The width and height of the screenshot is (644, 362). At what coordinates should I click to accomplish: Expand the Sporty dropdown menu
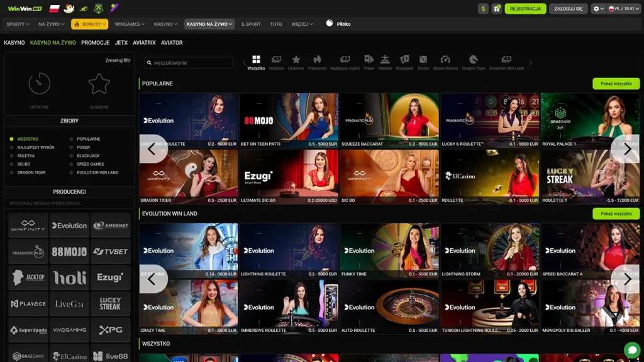point(18,24)
